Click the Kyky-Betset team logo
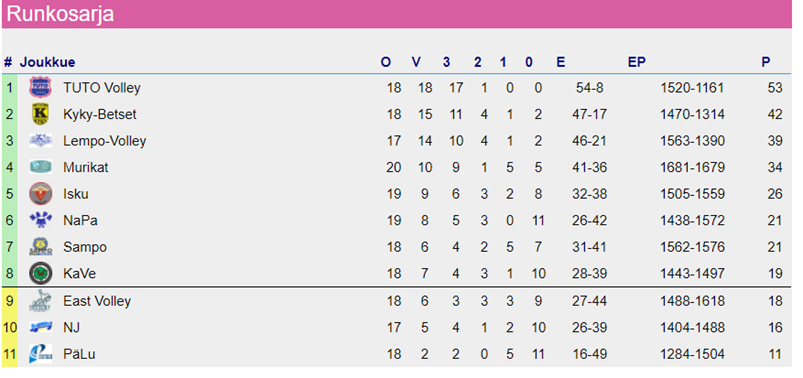The width and height of the screenshot is (803, 378). [x=40, y=114]
